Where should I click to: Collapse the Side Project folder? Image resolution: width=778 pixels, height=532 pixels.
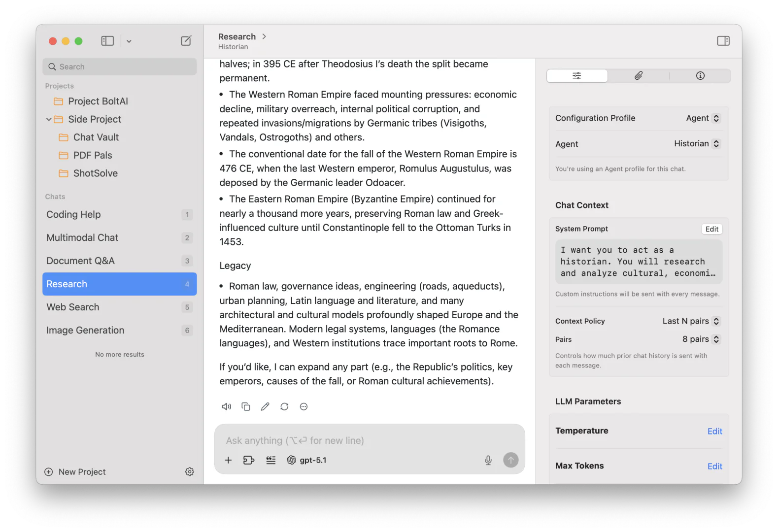click(x=49, y=119)
